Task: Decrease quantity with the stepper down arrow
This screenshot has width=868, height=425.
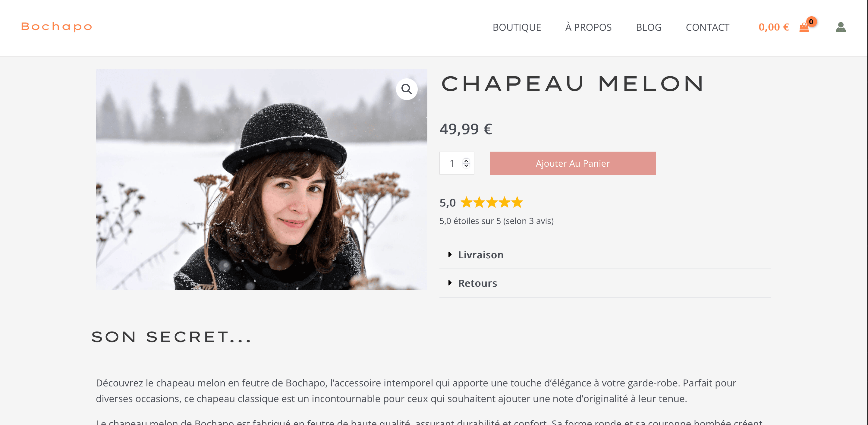Action: coord(466,165)
